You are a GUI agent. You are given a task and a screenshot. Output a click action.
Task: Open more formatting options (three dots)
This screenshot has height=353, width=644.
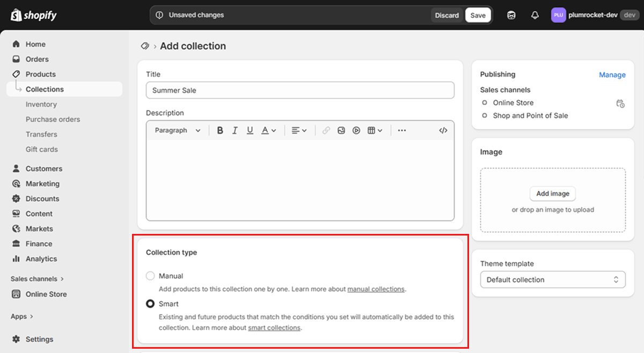coord(402,130)
